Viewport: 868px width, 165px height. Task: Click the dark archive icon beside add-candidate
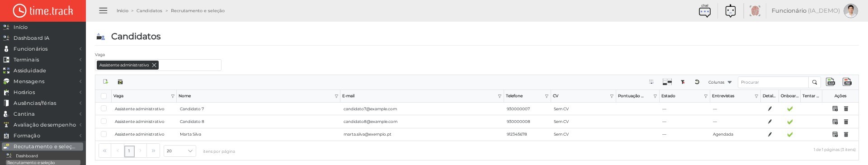(120, 82)
